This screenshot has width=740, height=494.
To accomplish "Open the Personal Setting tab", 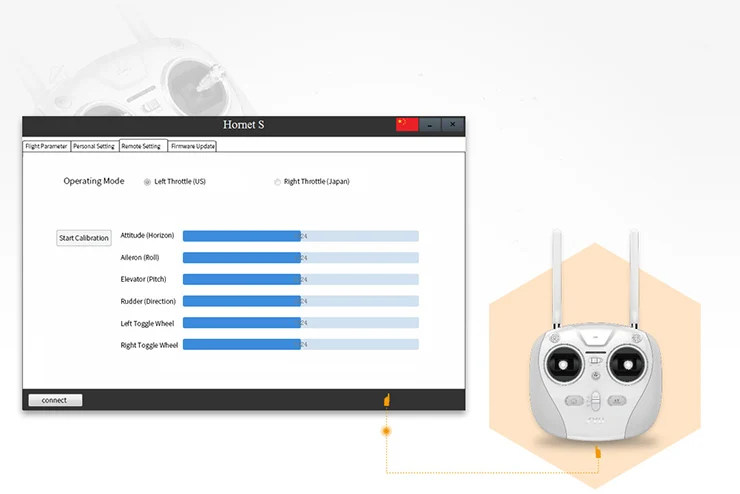I will tap(94, 146).
